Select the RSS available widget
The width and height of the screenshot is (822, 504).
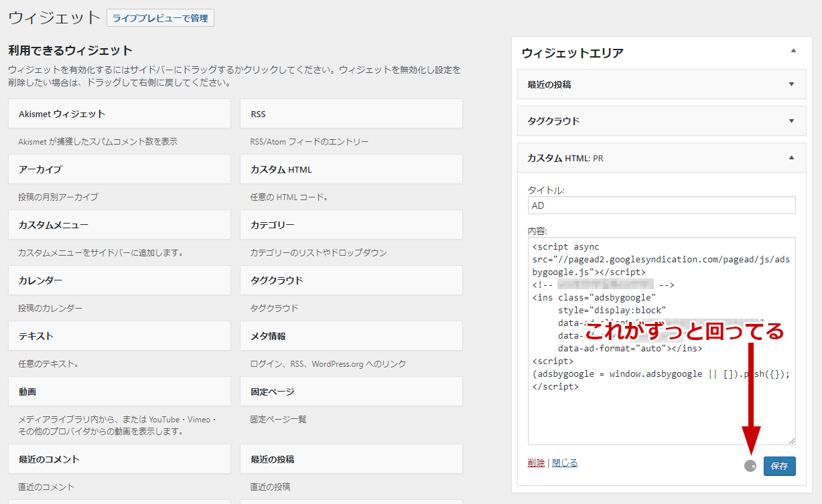pyautogui.click(x=351, y=114)
